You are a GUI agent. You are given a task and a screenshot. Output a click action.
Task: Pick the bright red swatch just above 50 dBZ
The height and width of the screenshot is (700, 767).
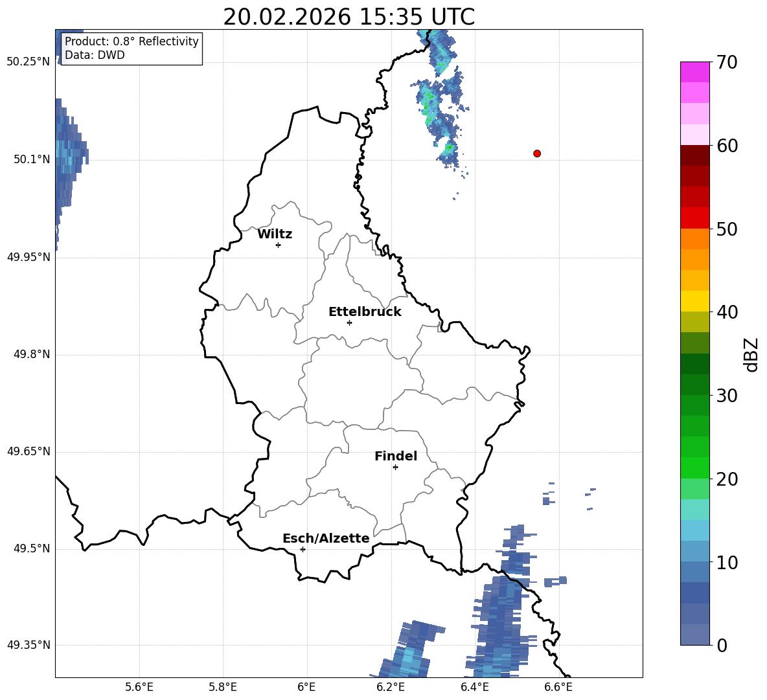click(x=695, y=218)
